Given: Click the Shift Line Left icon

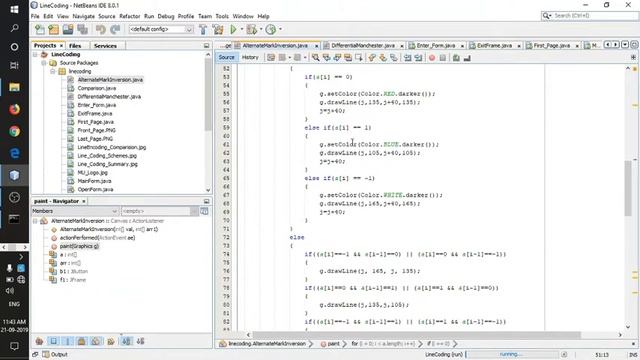Looking at the screenshot, I should (407, 58).
